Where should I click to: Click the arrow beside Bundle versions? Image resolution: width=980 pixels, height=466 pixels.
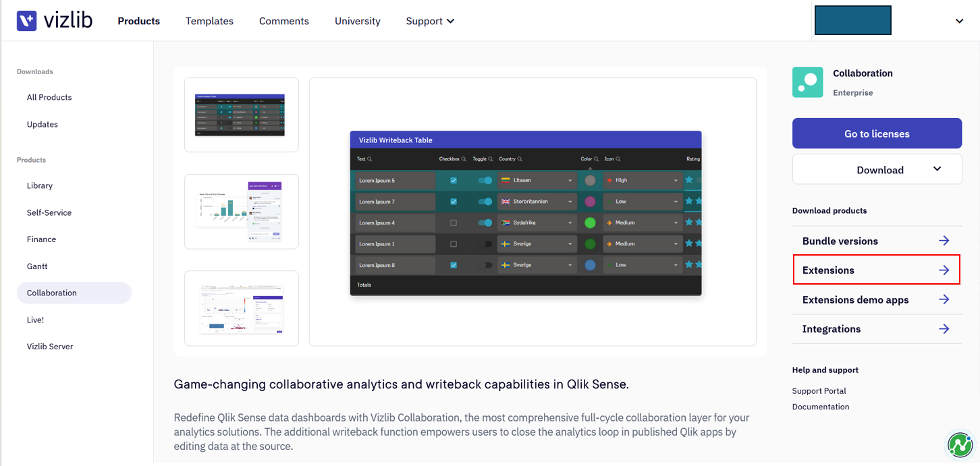click(x=944, y=241)
